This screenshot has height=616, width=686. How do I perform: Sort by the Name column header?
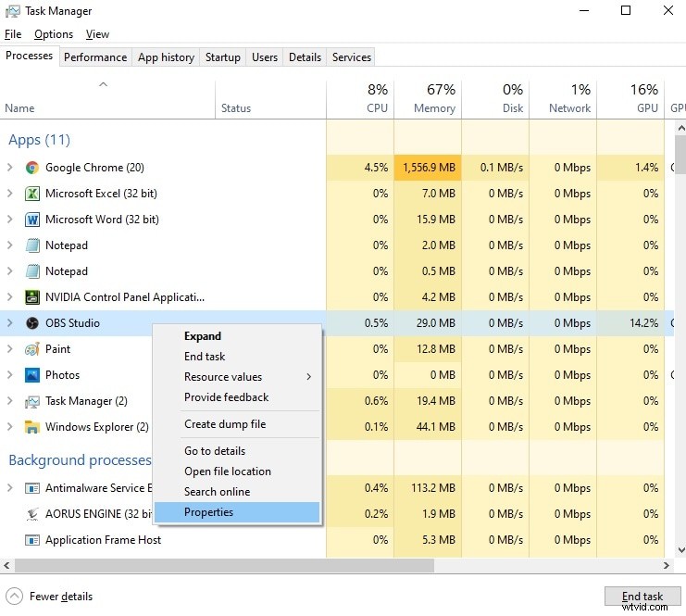tap(107, 99)
